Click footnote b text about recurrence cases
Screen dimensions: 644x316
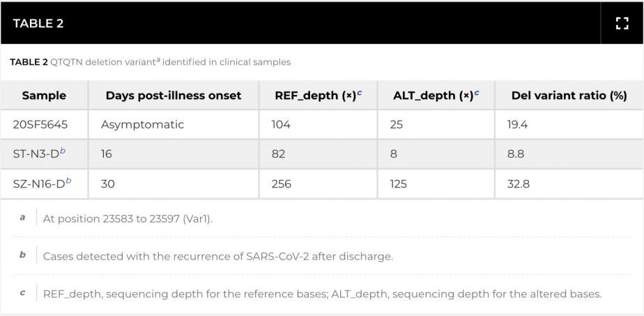[217, 256]
